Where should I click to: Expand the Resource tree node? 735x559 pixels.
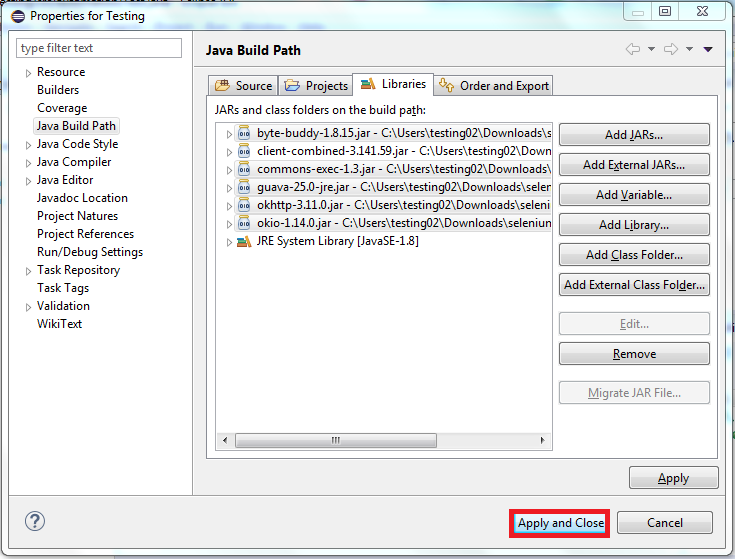pyautogui.click(x=28, y=73)
